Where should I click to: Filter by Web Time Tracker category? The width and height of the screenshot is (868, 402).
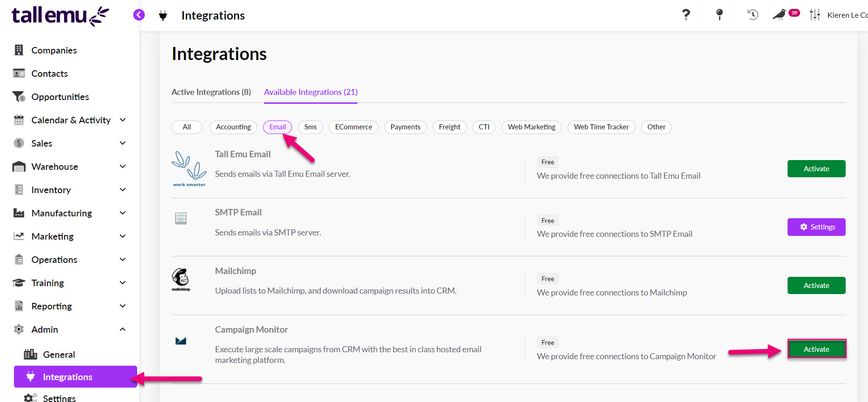pyautogui.click(x=601, y=127)
